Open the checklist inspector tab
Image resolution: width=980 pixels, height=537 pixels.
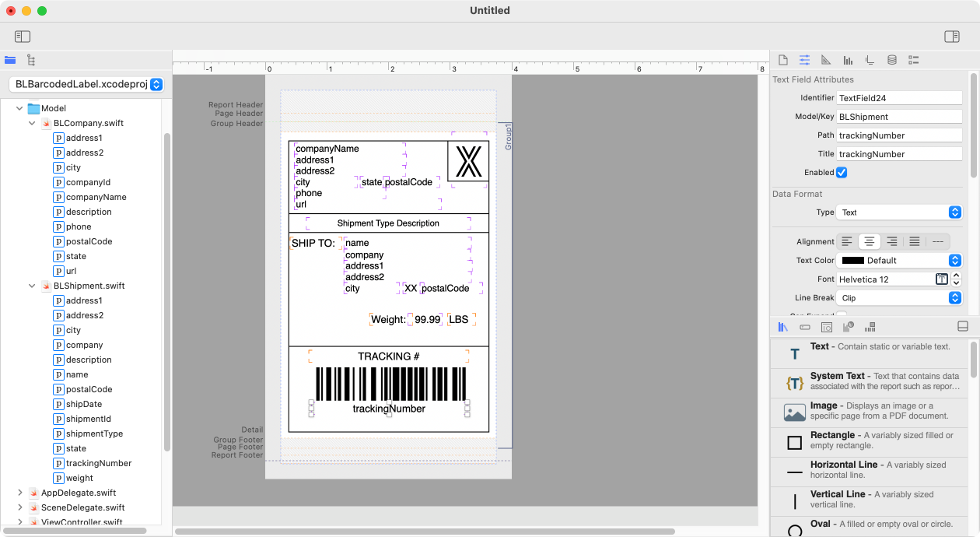click(914, 60)
